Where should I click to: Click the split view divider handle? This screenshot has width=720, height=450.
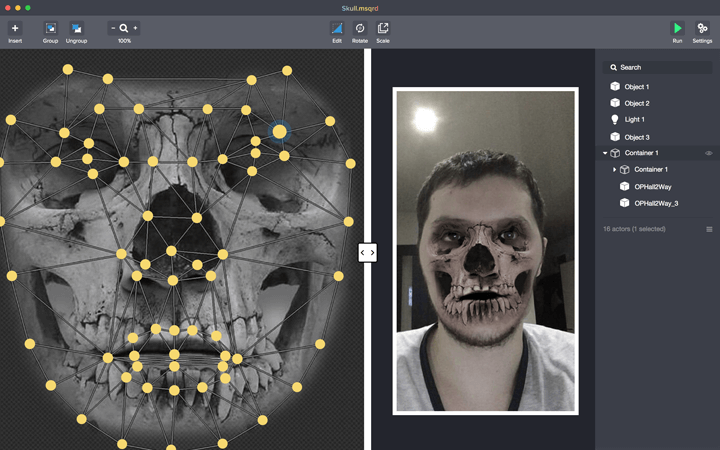[x=367, y=253]
